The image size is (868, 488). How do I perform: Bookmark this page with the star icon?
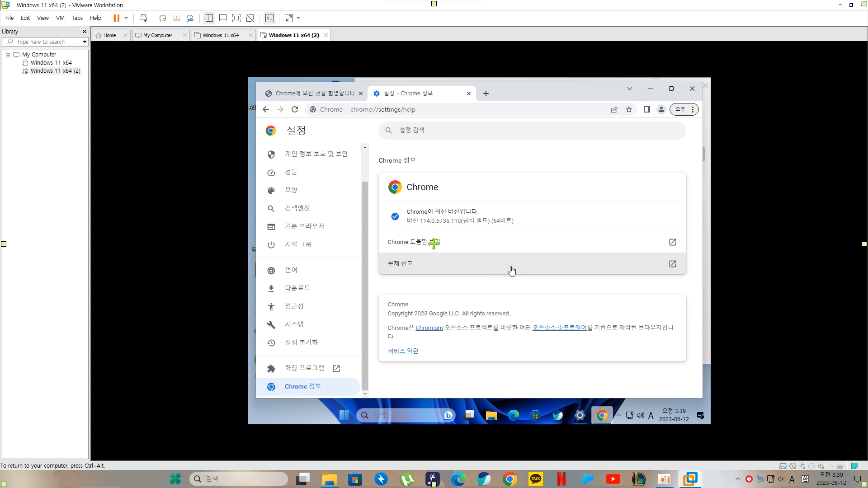[x=629, y=109]
